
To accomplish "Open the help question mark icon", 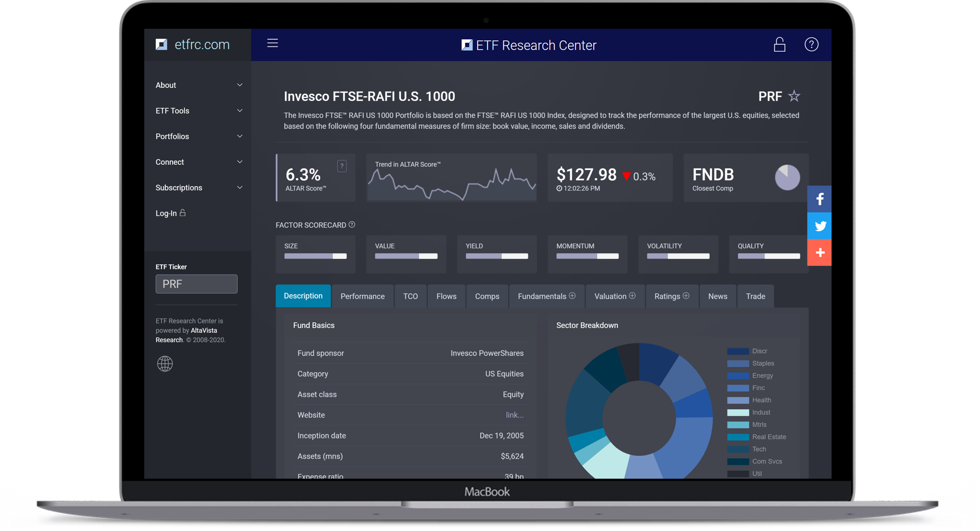I will [x=811, y=44].
